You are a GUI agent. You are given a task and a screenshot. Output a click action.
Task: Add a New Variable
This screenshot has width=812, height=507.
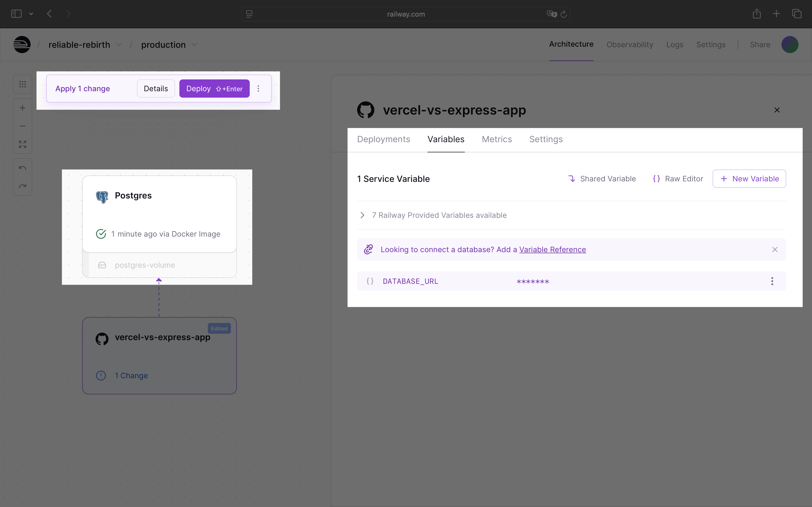(749, 179)
